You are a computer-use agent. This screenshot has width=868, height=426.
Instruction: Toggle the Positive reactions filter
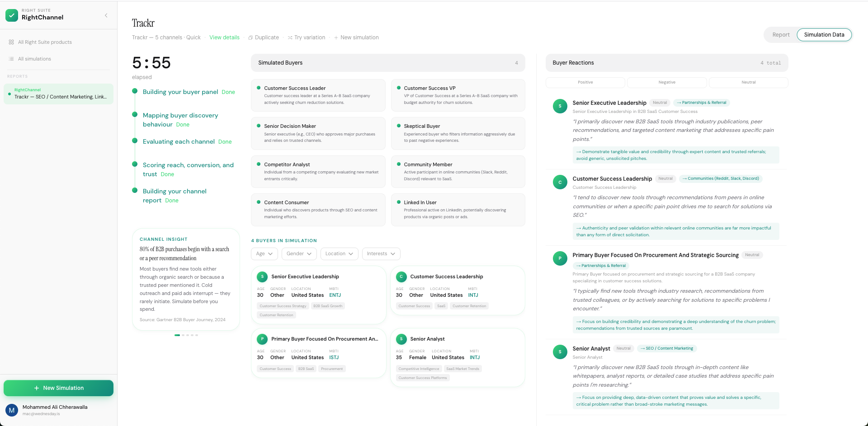coord(585,82)
